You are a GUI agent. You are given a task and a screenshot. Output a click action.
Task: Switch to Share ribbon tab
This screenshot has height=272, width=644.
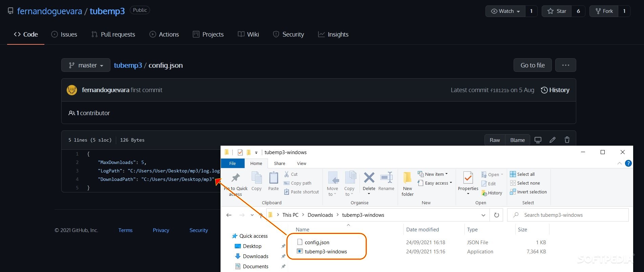(279, 163)
